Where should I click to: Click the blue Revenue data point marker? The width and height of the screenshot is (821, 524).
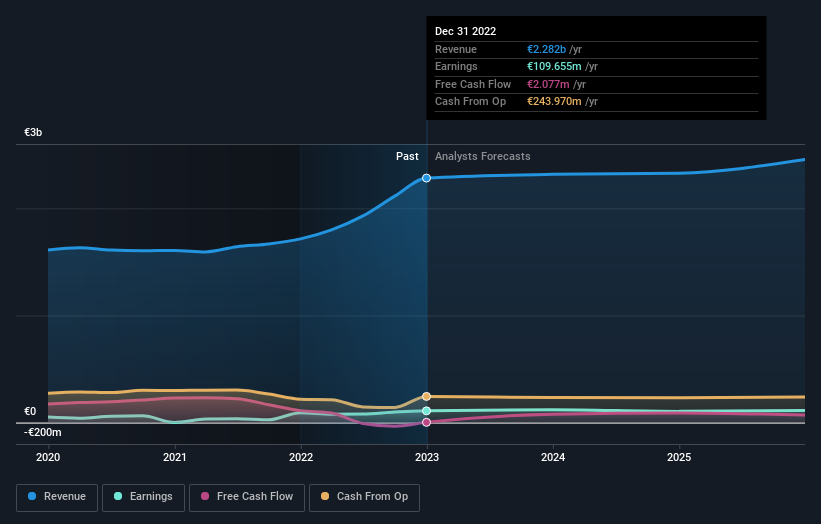click(426, 178)
